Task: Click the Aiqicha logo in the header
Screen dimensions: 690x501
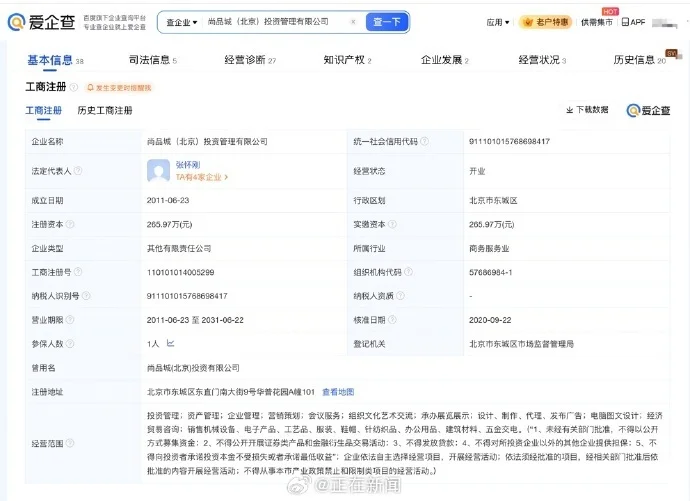Action: 40,21
